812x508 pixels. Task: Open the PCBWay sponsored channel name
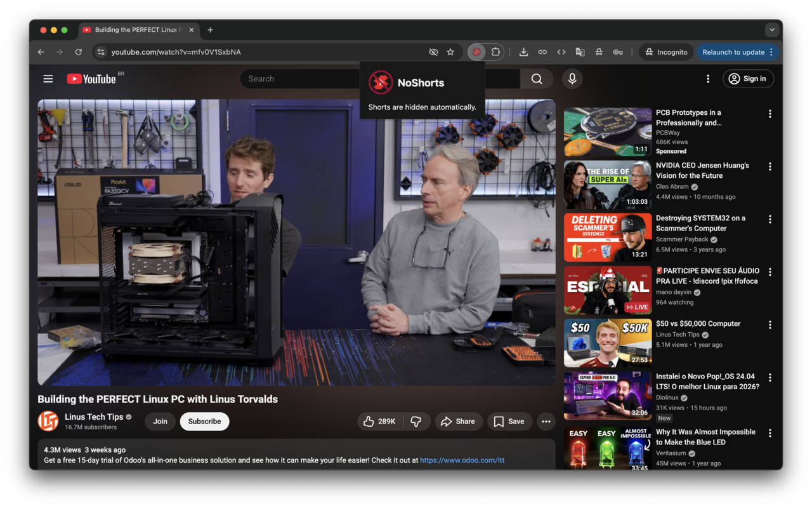click(x=668, y=133)
